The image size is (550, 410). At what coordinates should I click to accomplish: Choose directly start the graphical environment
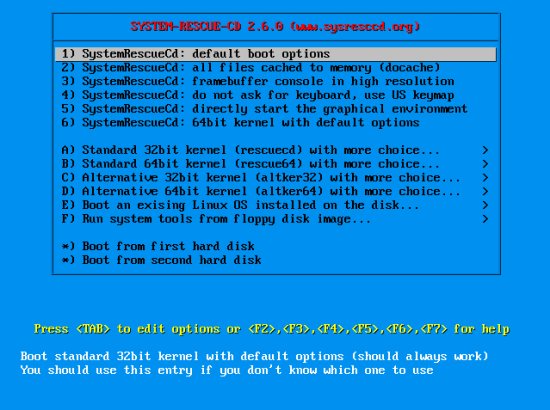click(276, 109)
